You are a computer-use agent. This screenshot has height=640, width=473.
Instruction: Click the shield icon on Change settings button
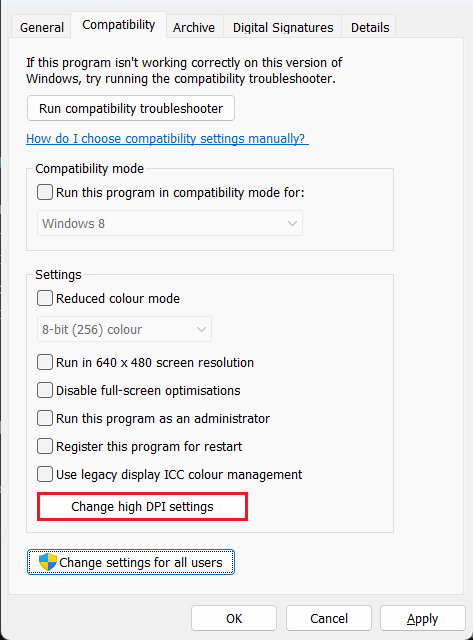(48, 562)
